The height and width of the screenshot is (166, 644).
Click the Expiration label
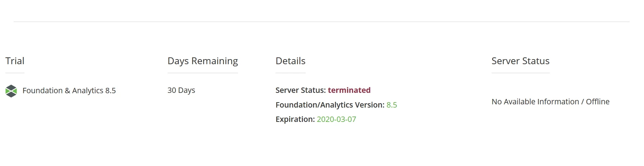tap(295, 119)
